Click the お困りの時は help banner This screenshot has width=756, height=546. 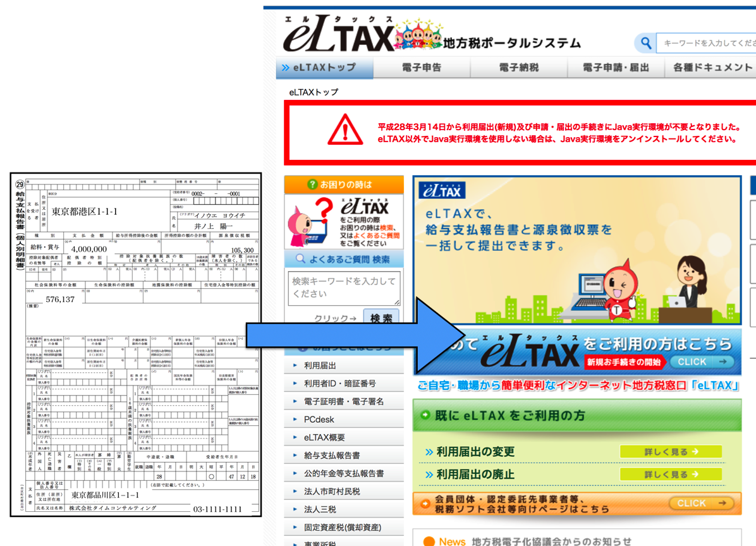click(x=344, y=185)
